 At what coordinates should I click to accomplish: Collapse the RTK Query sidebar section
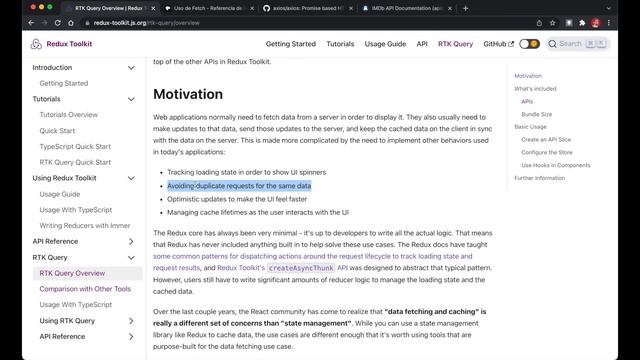tap(131, 258)
